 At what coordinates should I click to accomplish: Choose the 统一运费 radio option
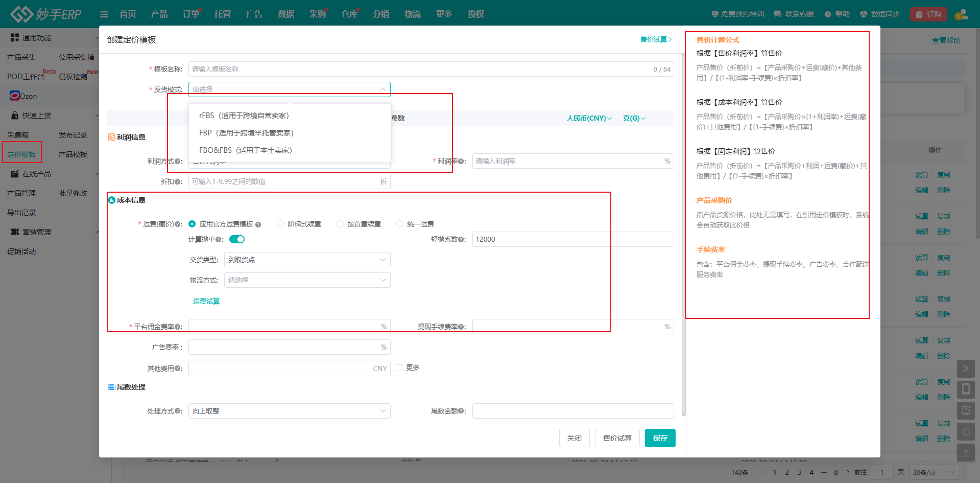(400, 224)
